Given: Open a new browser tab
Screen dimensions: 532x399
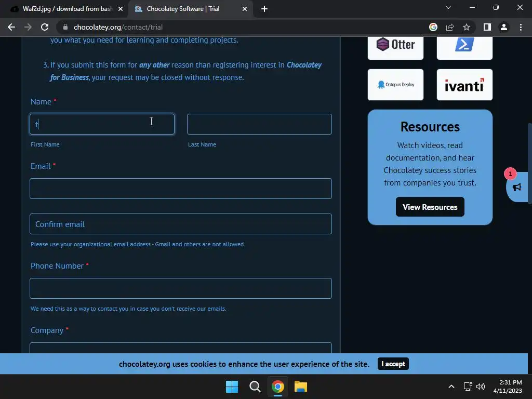Looking at the screenshot, I should click(x=264, y=9).
